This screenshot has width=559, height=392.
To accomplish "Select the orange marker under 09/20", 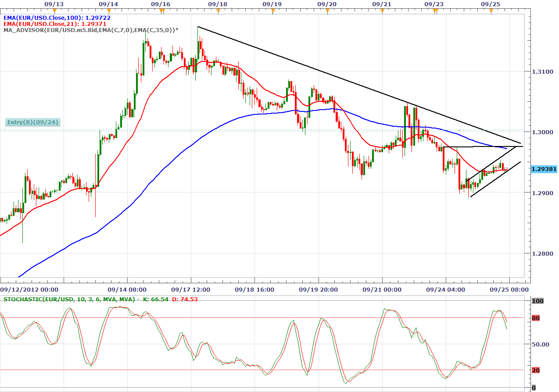I will tap(327, 11).
